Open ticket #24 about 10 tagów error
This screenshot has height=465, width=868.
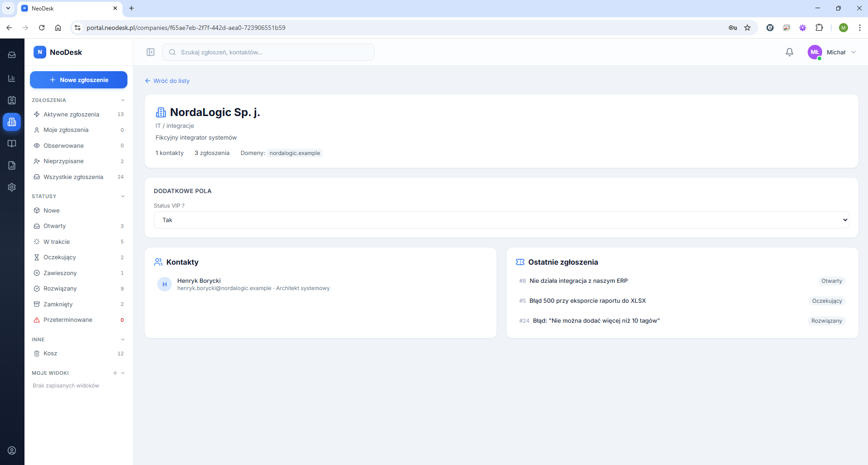point(682,321)
